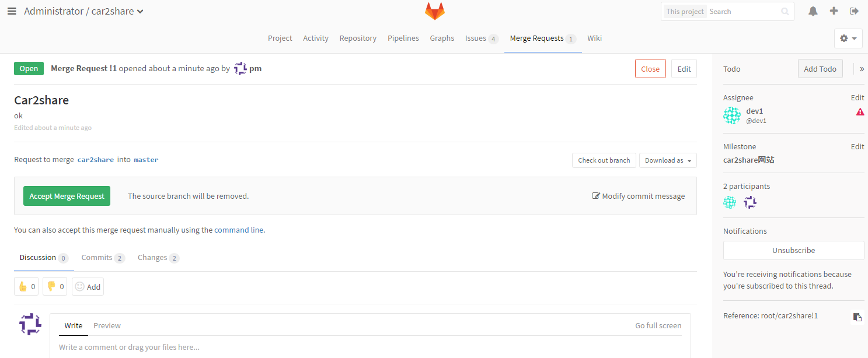Click the GitLab fox logo
868x358 pixels.
[434, 11]
